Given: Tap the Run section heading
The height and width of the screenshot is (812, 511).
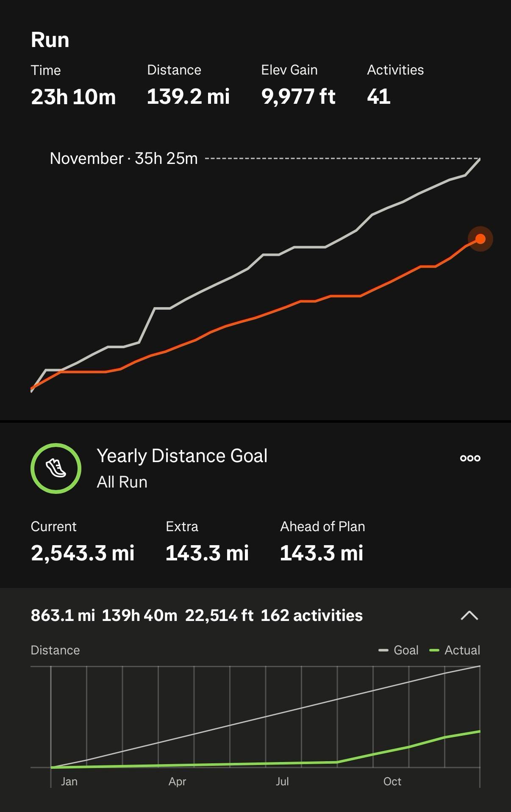Looking at the screenshot, I should pyautogui.click(x=50, y=40).
